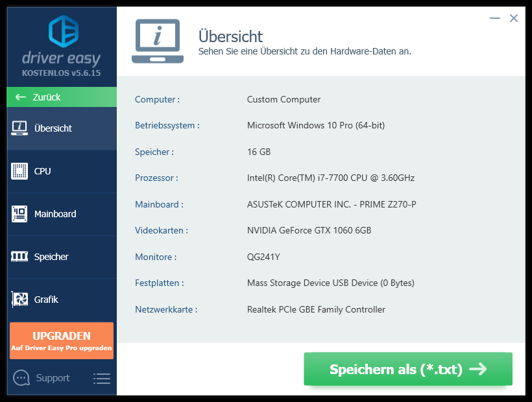
Task: Click the 'Betriebssystem :' label
Action: (167, 125)
